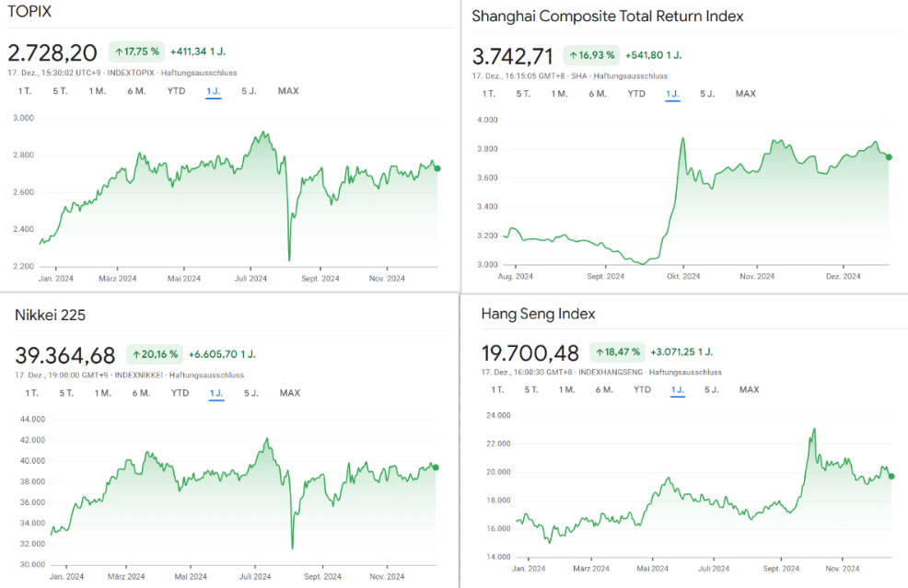This screenshot has width=908, height=588.
Task: Click the TOPIX 17,75 % change badge
Action: point(136,52)
